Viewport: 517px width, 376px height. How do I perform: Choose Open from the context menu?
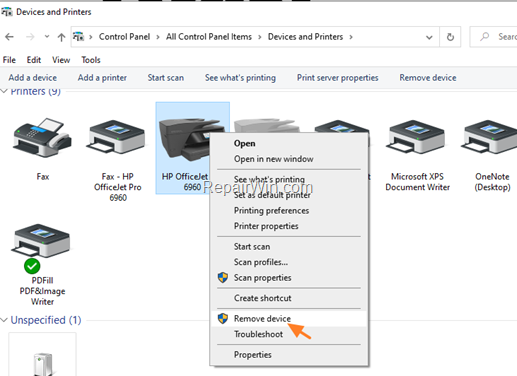click(x=289, y=143)
